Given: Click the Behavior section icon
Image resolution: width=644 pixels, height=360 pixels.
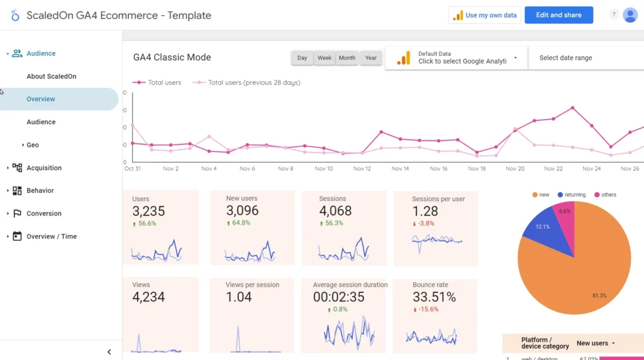Looking at the screenshot, I should point(17,190).
